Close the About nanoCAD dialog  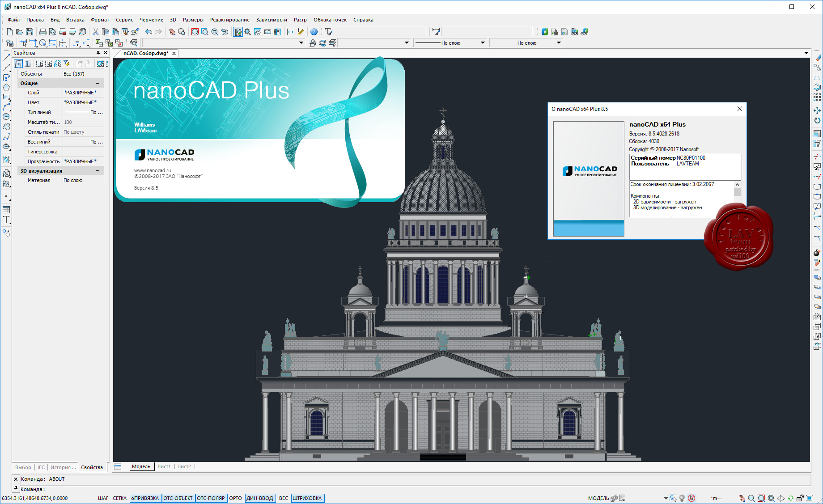coord(740,109)
